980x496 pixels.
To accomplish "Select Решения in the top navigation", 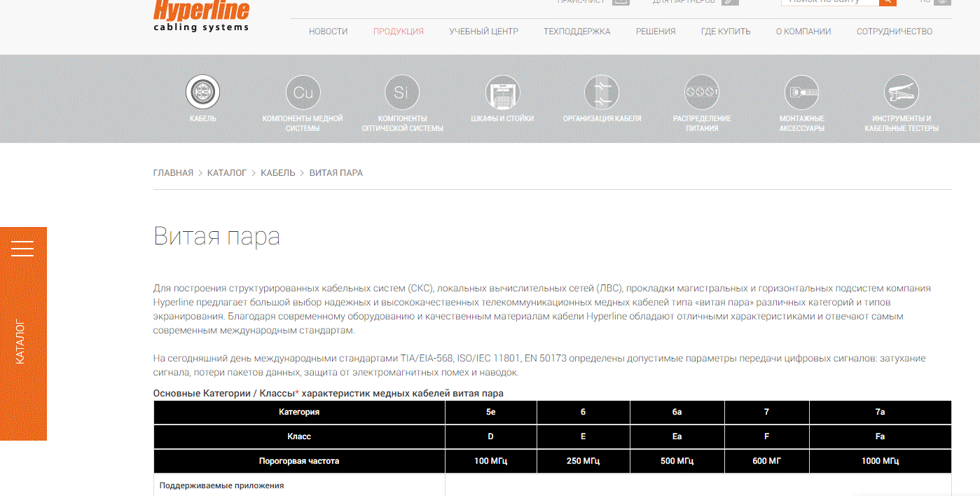I will click(656, 32).
